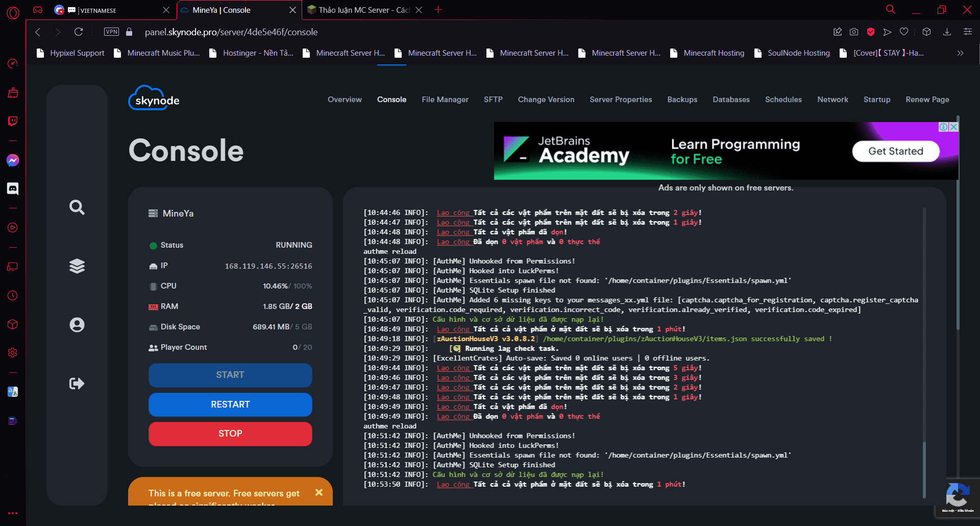980x526 pixels.
Task: Log out using the exit arrow icon
Action: pyautogui.click(x=77, y=384)
